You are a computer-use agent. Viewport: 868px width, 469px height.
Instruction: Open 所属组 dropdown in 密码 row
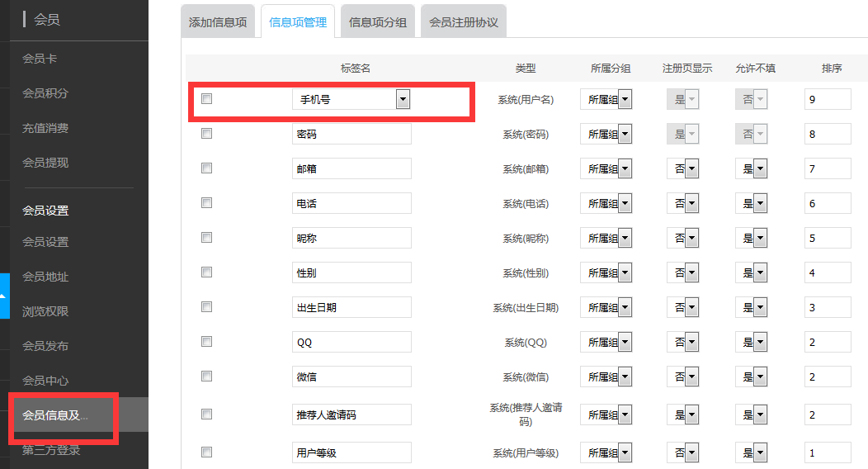click(606, 134)
